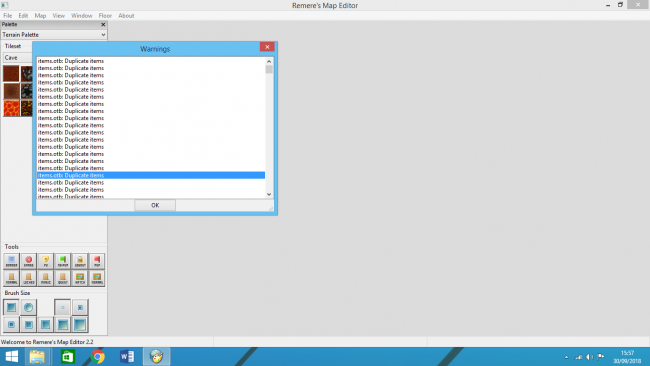Choose the Locked door tool
Screen dimensions: 650x366
(29, 278)
